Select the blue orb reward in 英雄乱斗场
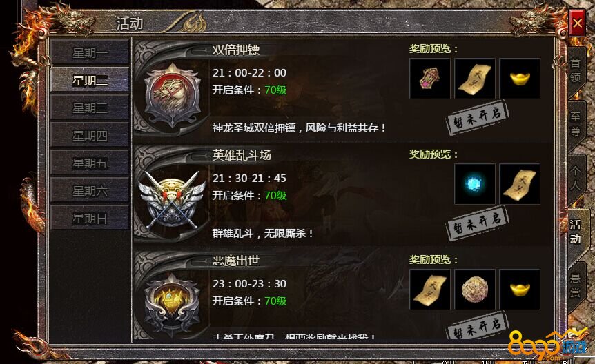The width and height of the screenshot is (595, 364). [475, 184]
